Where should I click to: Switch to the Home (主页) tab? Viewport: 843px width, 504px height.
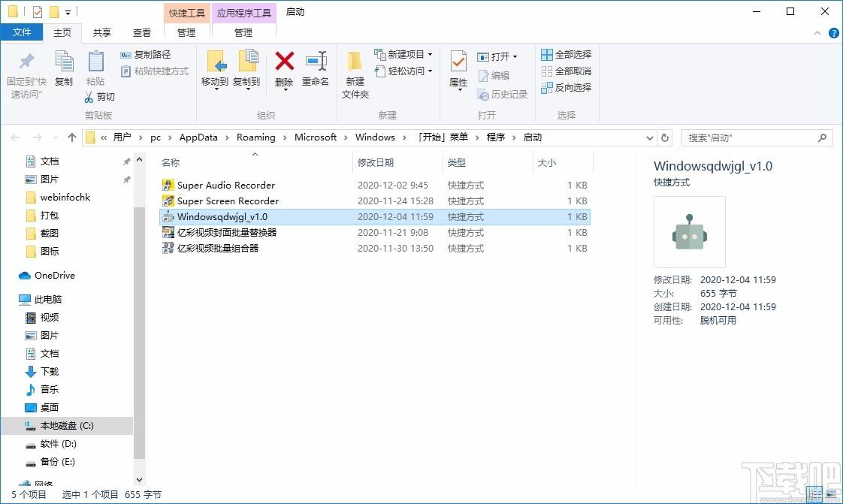point(62,33)
